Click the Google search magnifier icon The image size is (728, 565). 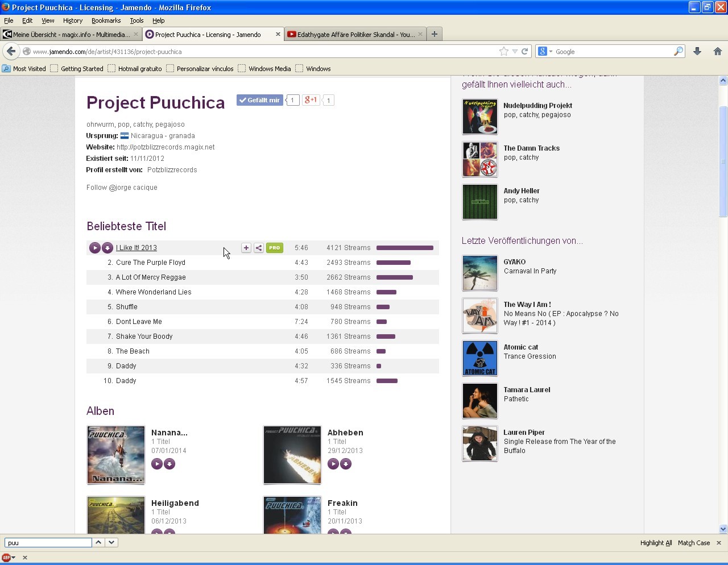678,51
